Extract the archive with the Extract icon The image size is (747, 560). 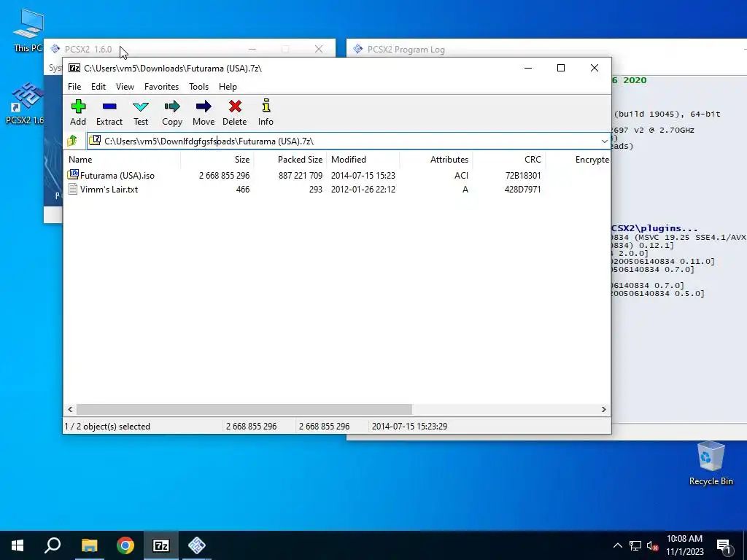(109, 106)
